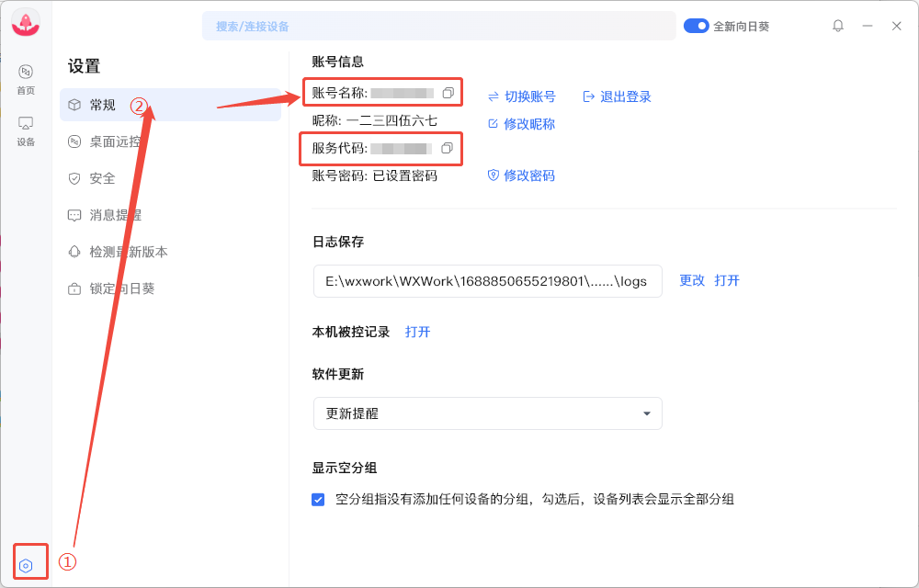Expand the 更新提醒 dropdown

click(488, 413)
